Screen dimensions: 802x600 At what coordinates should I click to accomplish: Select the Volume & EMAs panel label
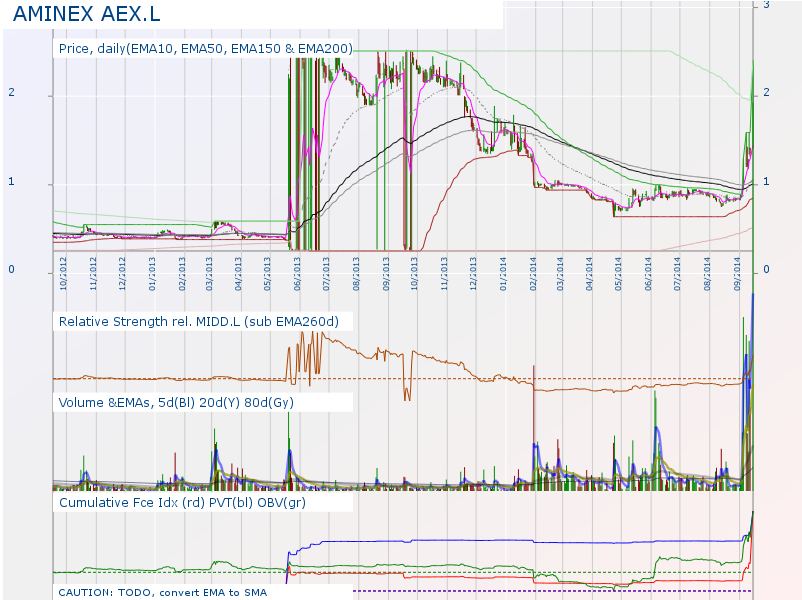click(176, 403)
